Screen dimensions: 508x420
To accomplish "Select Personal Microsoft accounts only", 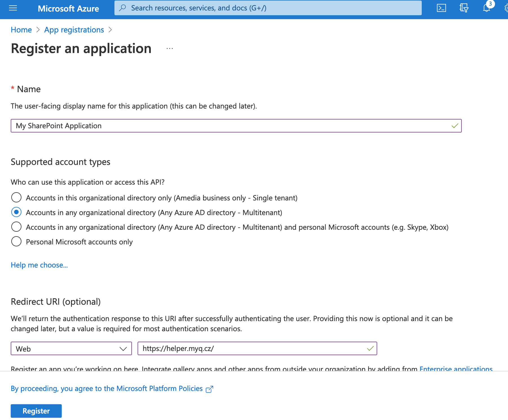I will point(16,241).
